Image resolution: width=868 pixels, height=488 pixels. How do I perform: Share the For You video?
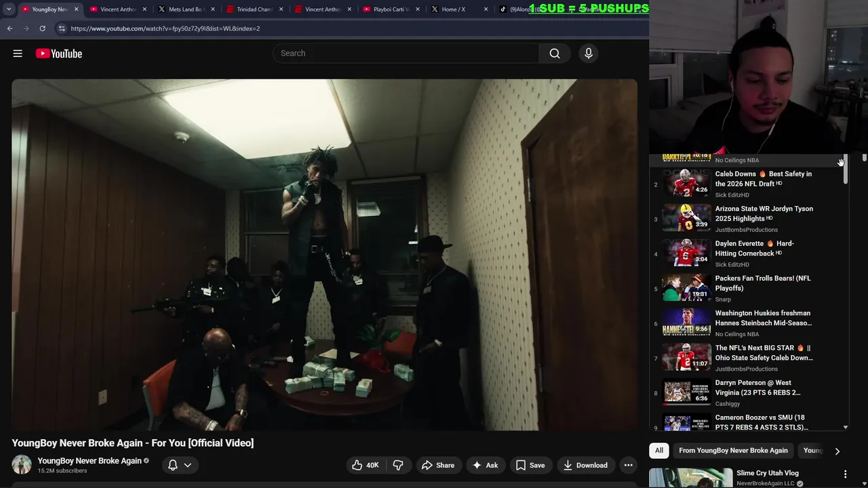click(x=438, y=465)
